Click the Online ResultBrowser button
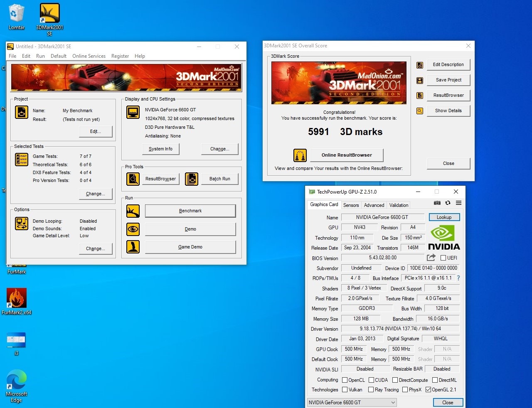 pos(347,155)
